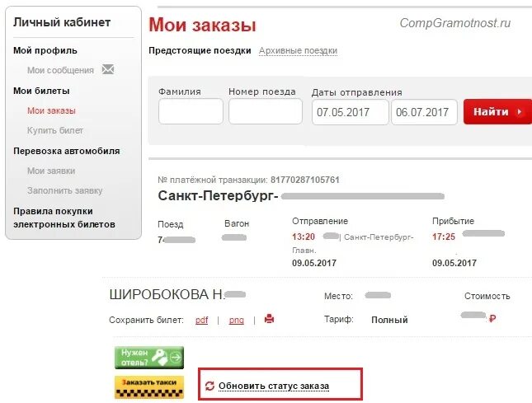Click departure end date field 06.07.2017

(424, 112)
